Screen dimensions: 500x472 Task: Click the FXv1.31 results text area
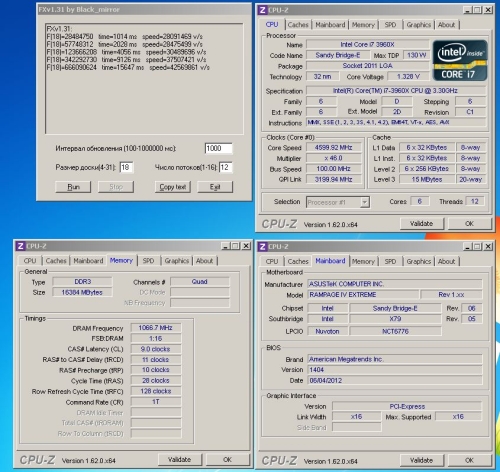pyautogui.click(x=144, y=79)
